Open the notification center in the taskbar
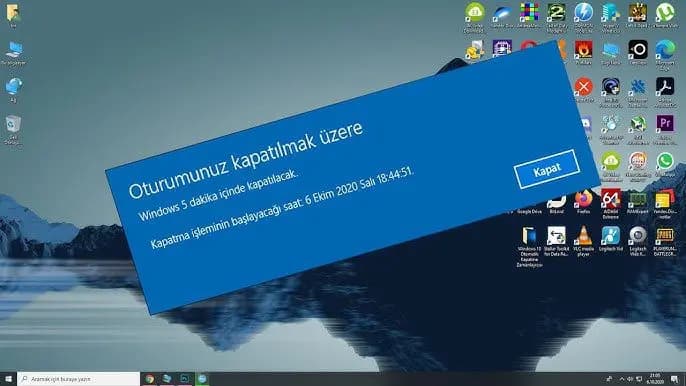Screen dimensions: 686x386 point(675,379)
